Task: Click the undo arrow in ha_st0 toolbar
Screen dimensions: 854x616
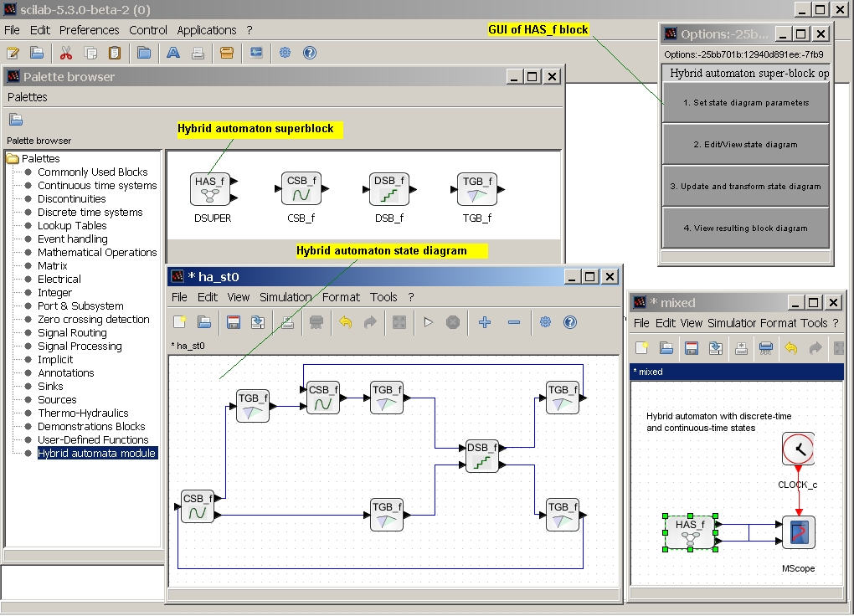Action: click(345, 322)
